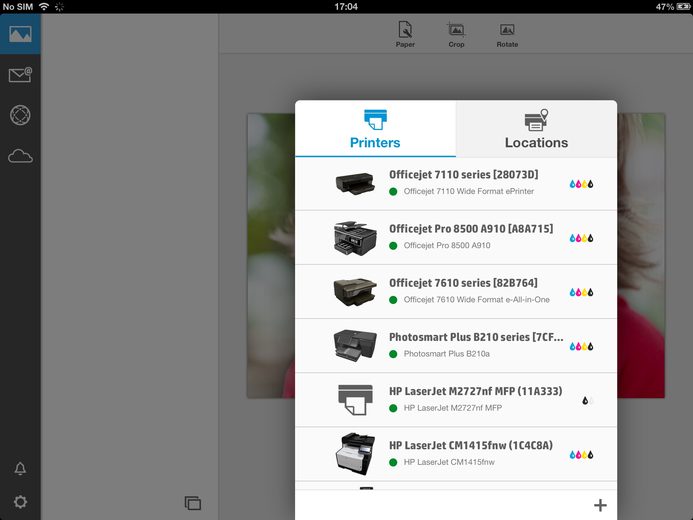Select Photosmart Plus B210 series printer
This screenshot has height=520, width=693.
pos(456,346)
